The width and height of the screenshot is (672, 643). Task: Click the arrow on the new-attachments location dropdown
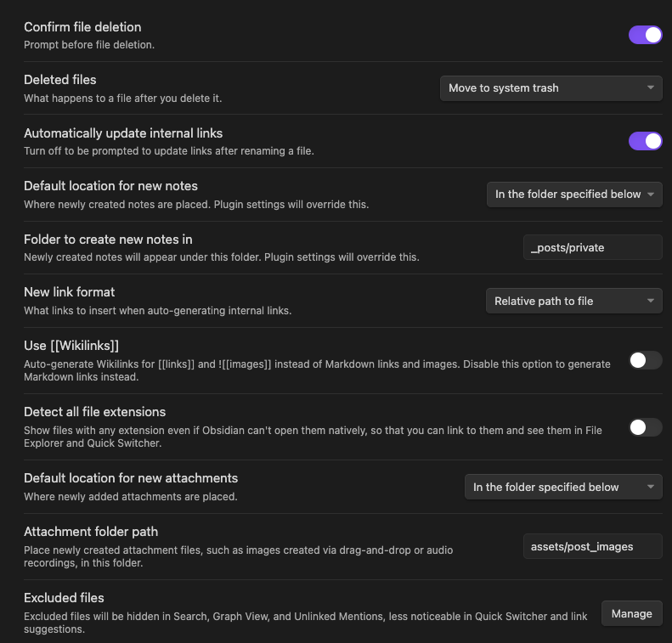click(651, 487)
